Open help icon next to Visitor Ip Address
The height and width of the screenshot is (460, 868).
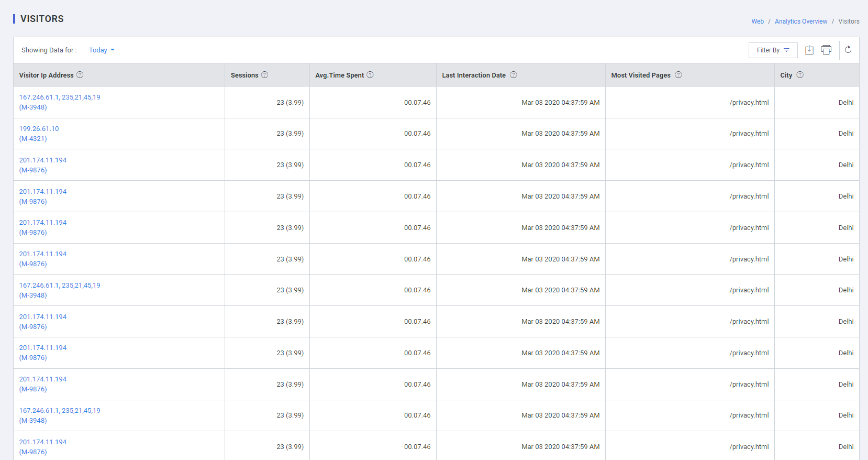click(x=80, y=75)
